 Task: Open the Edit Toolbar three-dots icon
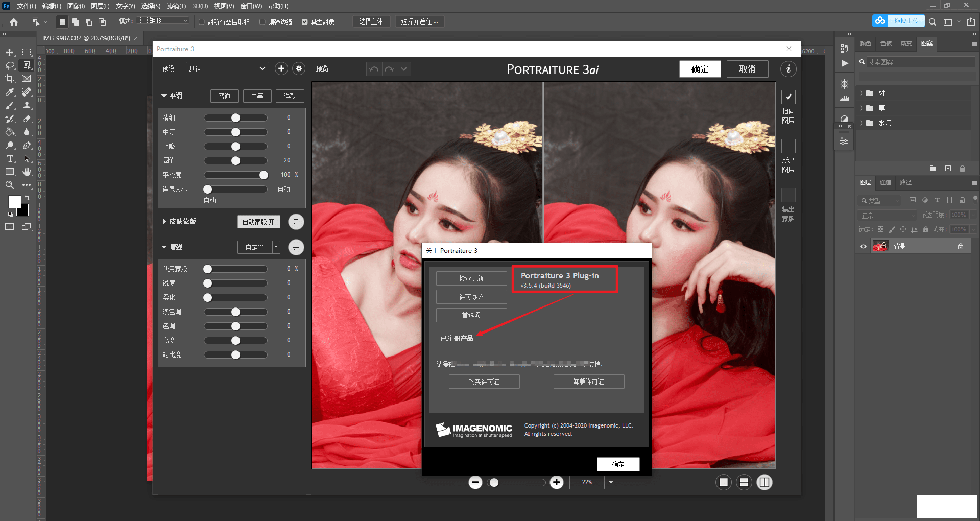(x=27, y=185)
